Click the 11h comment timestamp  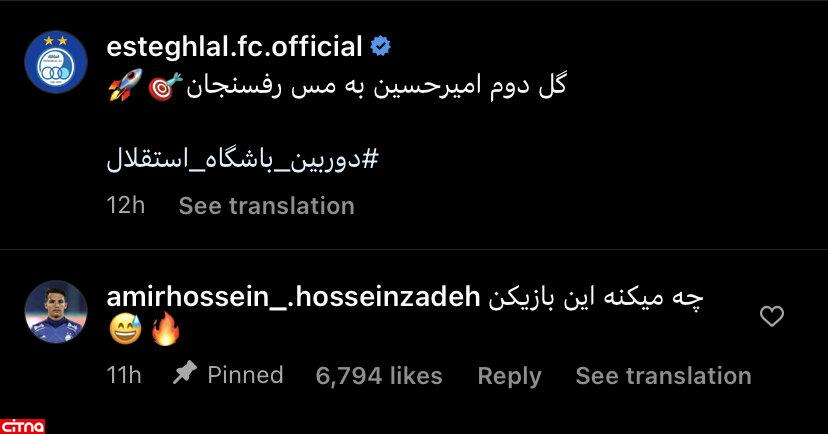(x=124, y=376)
